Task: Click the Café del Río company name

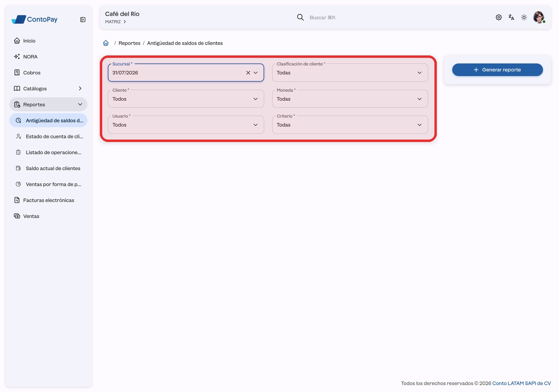Action: [x=122, y=14]
